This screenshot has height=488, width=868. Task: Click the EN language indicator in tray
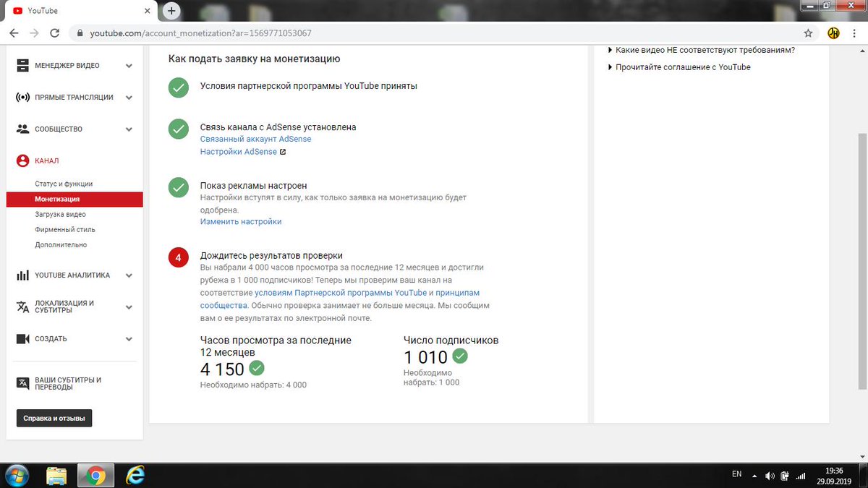(736, 474)
